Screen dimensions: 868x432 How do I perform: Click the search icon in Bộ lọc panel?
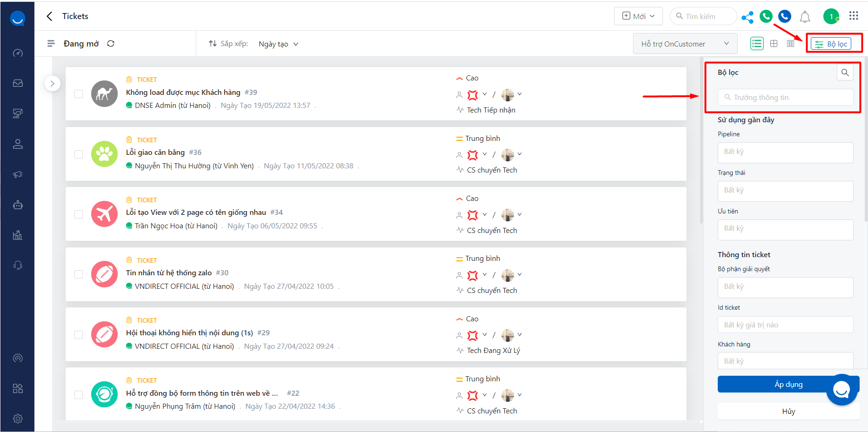[845, 73]
